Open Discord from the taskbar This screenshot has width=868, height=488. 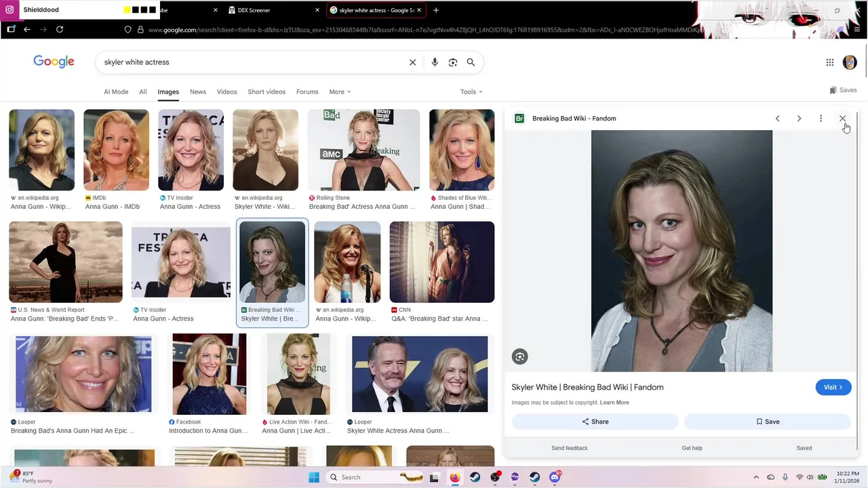[x=555, y=477]
